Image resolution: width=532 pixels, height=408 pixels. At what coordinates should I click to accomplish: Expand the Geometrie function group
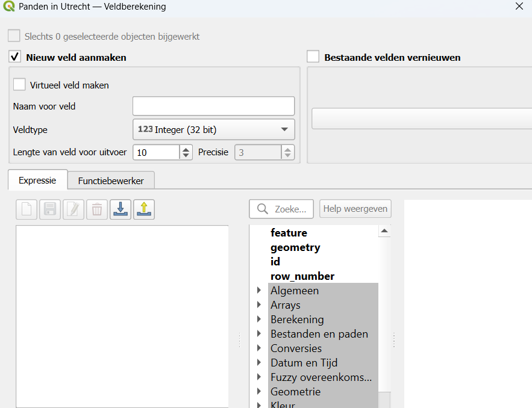point(259,391)
